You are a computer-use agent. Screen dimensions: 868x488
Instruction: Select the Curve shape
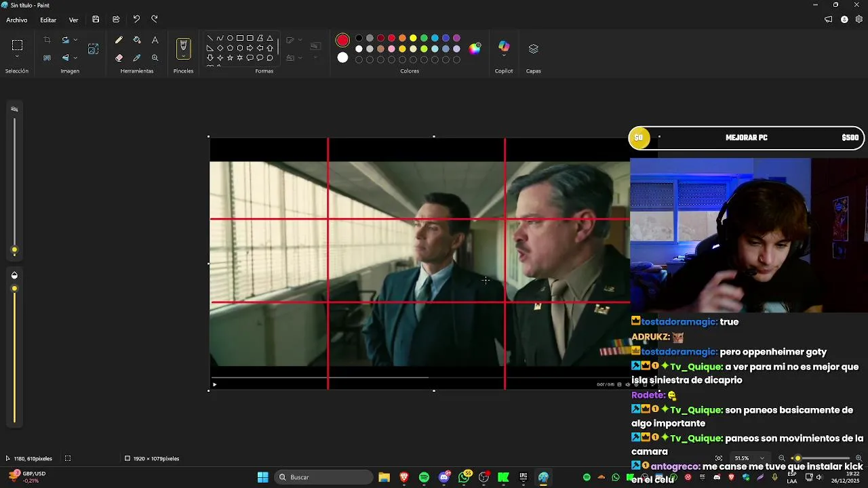coord(220,38)
